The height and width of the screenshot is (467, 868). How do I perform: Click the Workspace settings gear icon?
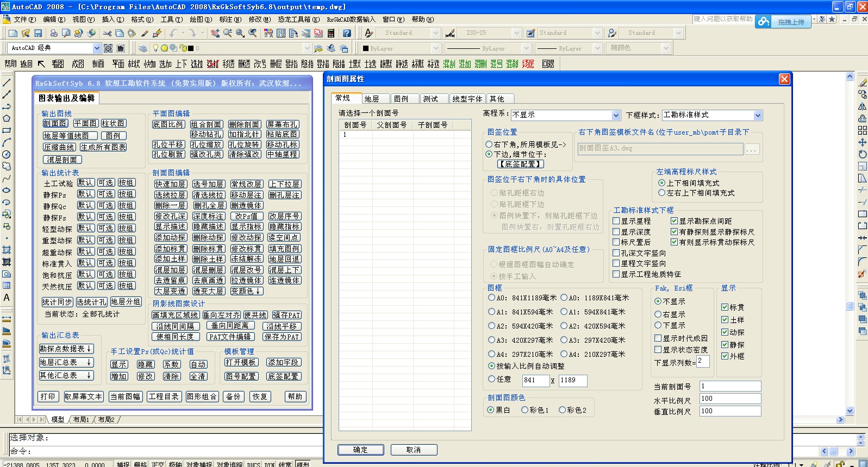pyautogui.click(x=108, y=48)
